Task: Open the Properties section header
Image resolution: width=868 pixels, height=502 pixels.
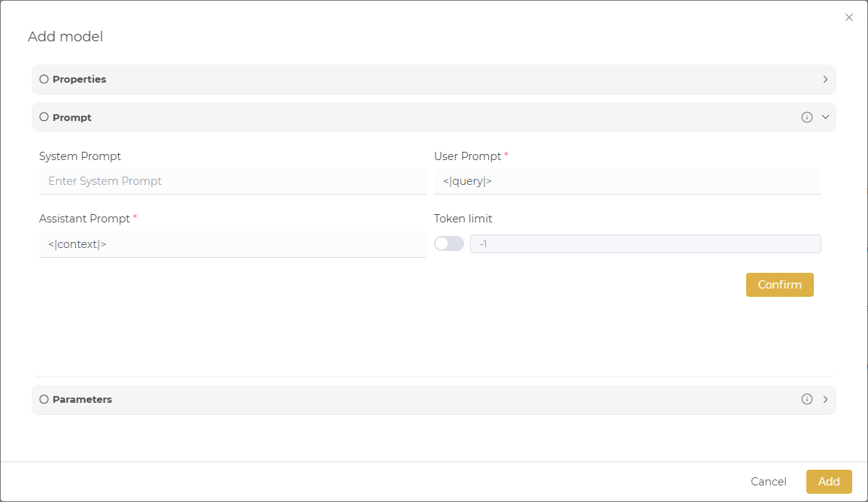Action: [x=79, y=79]
